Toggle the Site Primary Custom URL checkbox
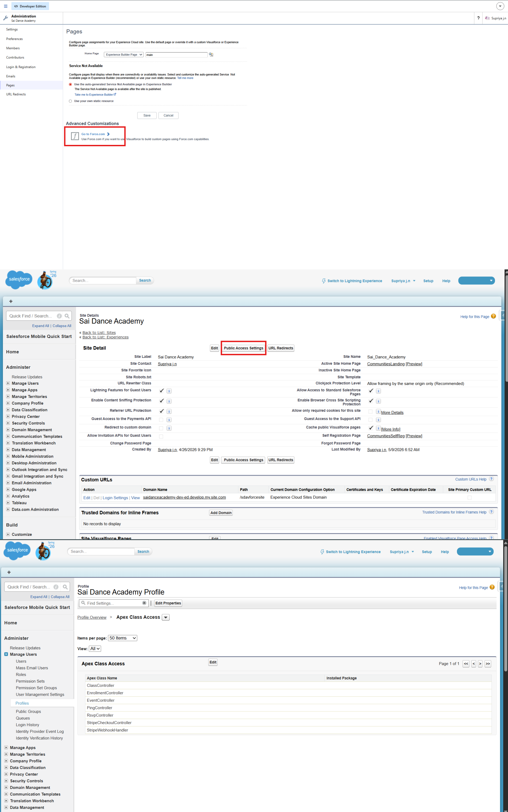Image resolution: width=508 pixels, height=812 pixels. (469, 498)
